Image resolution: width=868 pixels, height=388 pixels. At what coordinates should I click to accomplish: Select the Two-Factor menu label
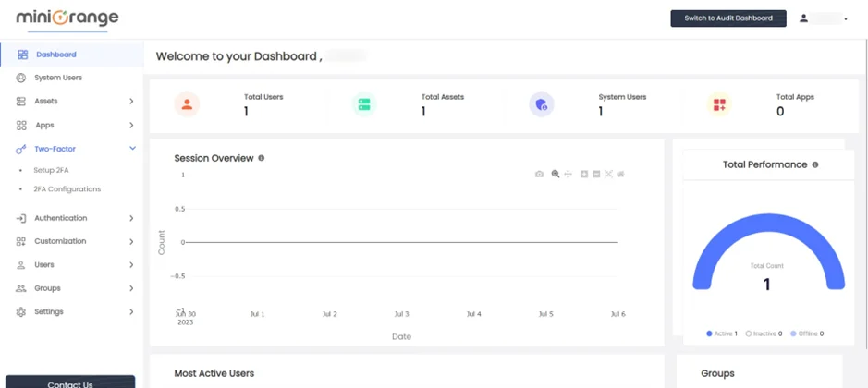click(55, 149)
